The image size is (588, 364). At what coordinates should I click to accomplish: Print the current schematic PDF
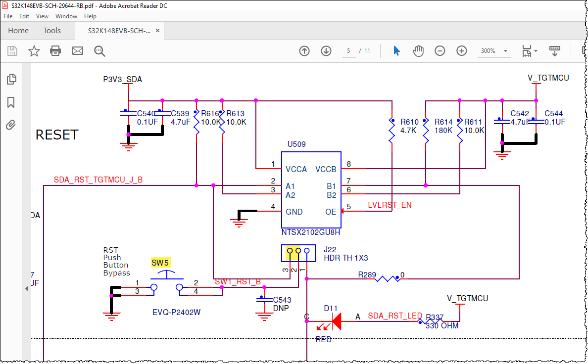point(55,51)
